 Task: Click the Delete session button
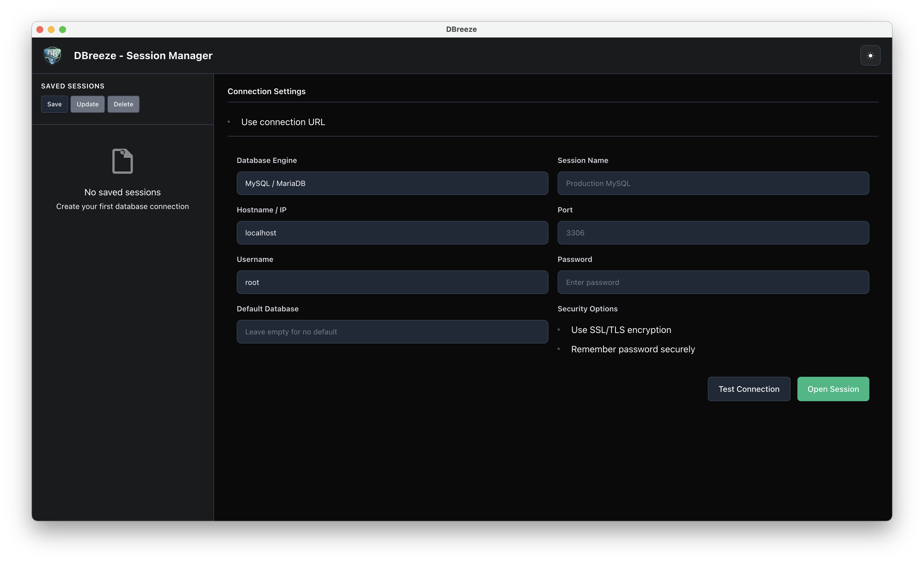pos(123,104)
